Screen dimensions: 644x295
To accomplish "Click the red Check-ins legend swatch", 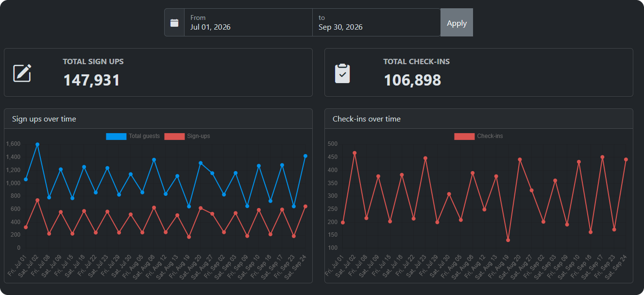I will click(x=464, y=136).
